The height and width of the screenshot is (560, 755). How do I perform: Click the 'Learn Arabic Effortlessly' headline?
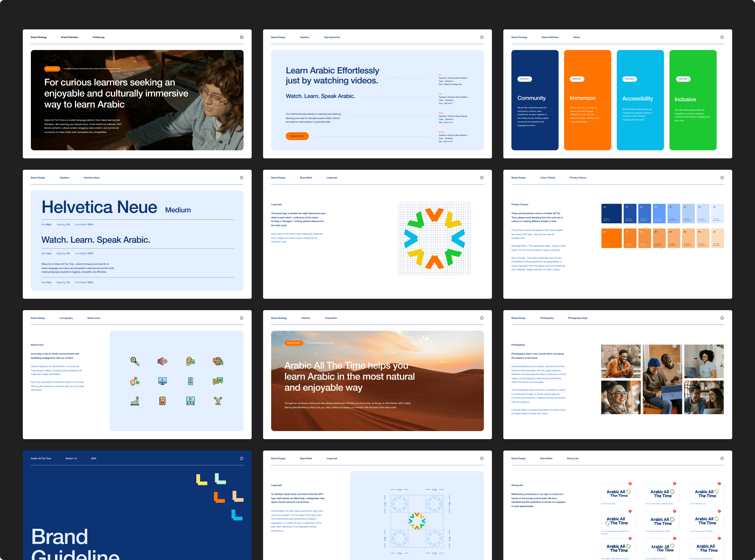click(x=332, y=75)
